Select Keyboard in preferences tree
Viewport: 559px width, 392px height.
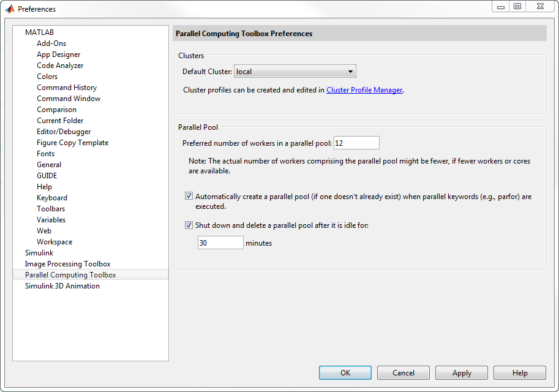(x=52, y=198)
